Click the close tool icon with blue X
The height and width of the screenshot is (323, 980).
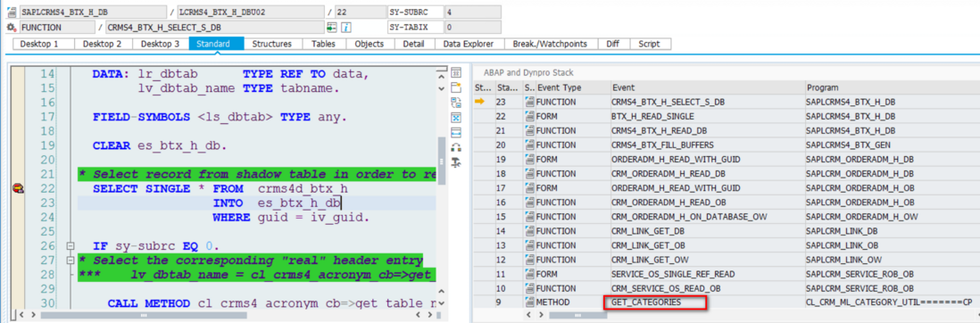pos(455,117)
